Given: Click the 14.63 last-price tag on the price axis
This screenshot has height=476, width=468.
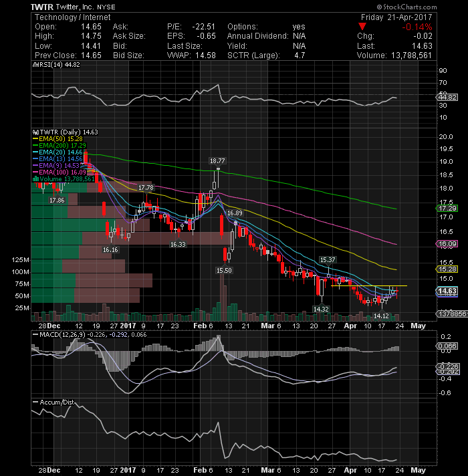Looking at the screenshot, I should click(447, 291).
